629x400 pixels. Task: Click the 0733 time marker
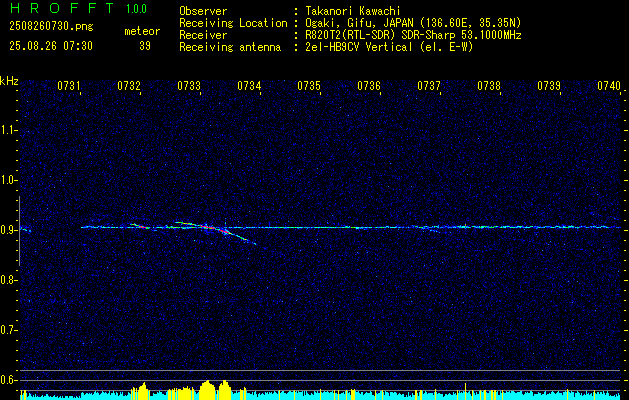[189, 86]
